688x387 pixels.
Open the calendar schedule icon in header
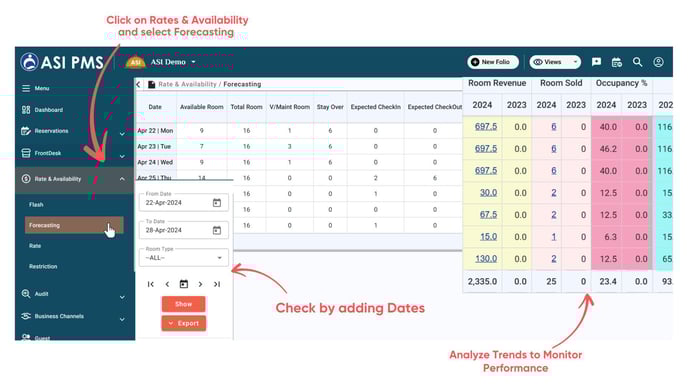pos(616,62)
